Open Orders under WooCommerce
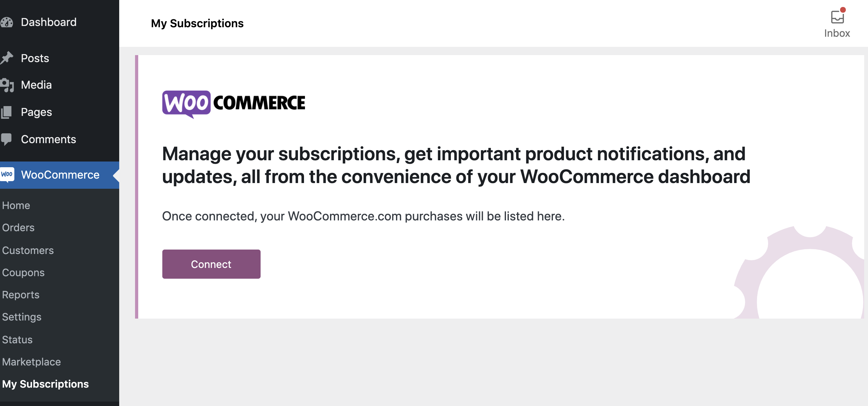This screenshot has height=406, width=868. [x=18, y=228]
